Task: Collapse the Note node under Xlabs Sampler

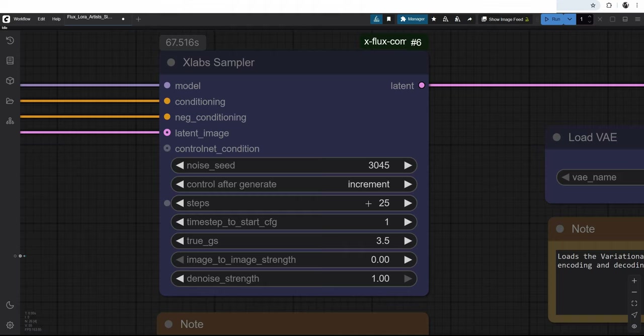Action: [x=169, y=324]
